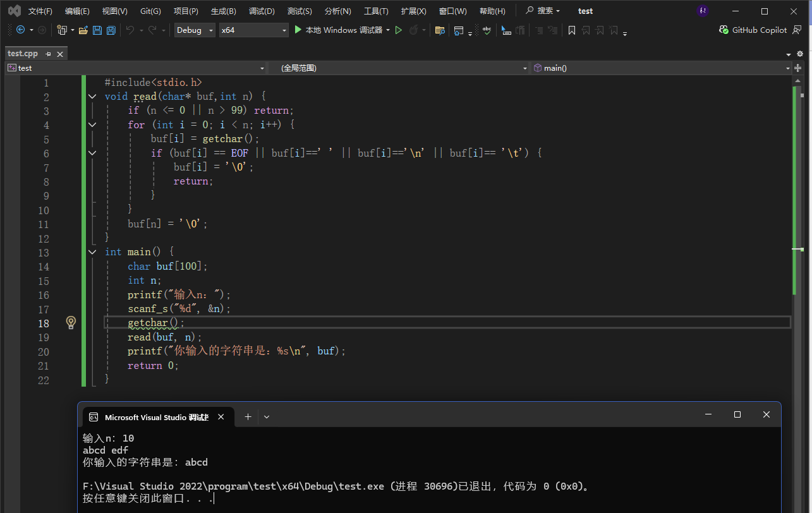
Task: Click the Redo arrow icon
Action: (x=152, y=30)
